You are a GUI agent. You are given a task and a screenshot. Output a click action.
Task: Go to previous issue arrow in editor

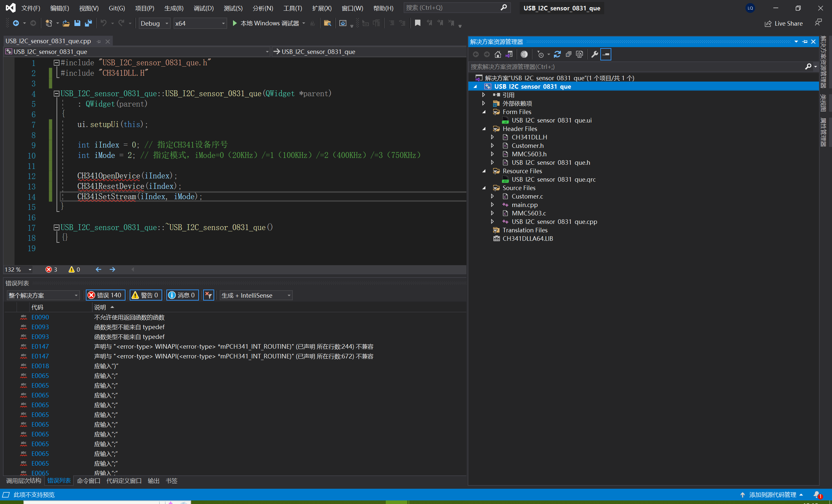pyautogui.click(x=98, y=269)
